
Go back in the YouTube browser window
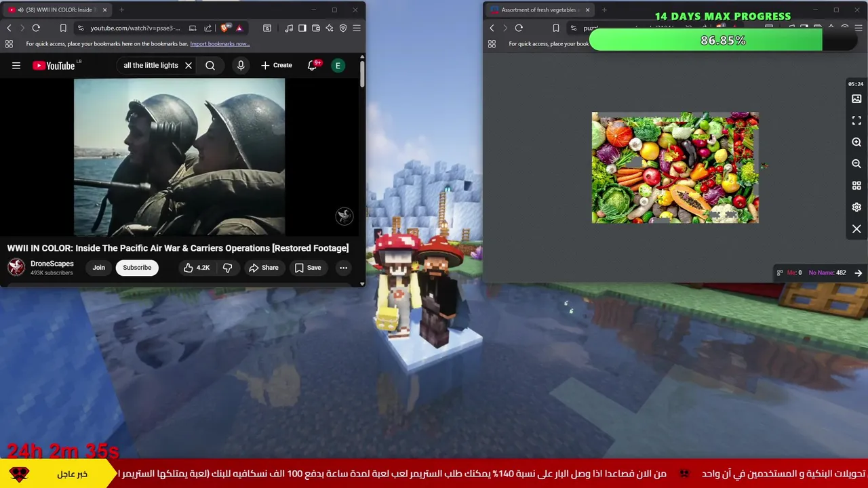point(9,28)
